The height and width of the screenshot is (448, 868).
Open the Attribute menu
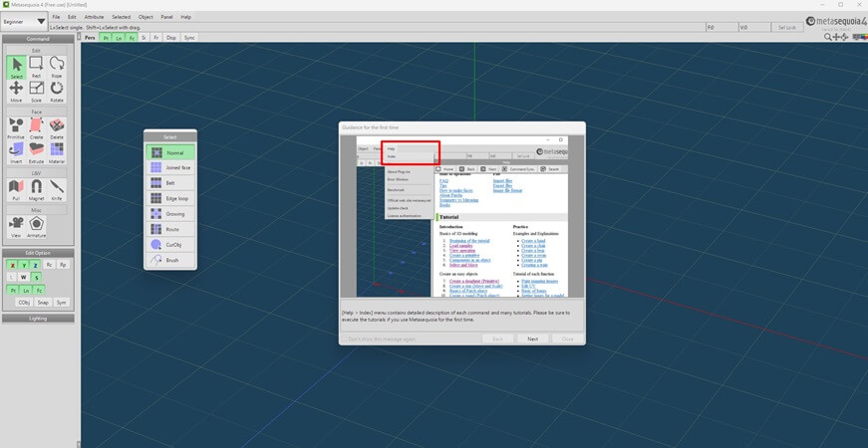pos(94,17)
